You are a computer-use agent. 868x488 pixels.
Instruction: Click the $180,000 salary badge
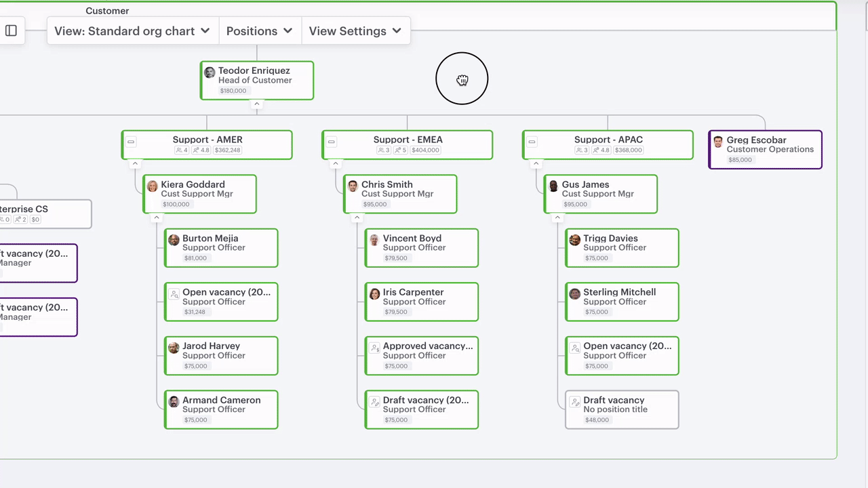233,91
